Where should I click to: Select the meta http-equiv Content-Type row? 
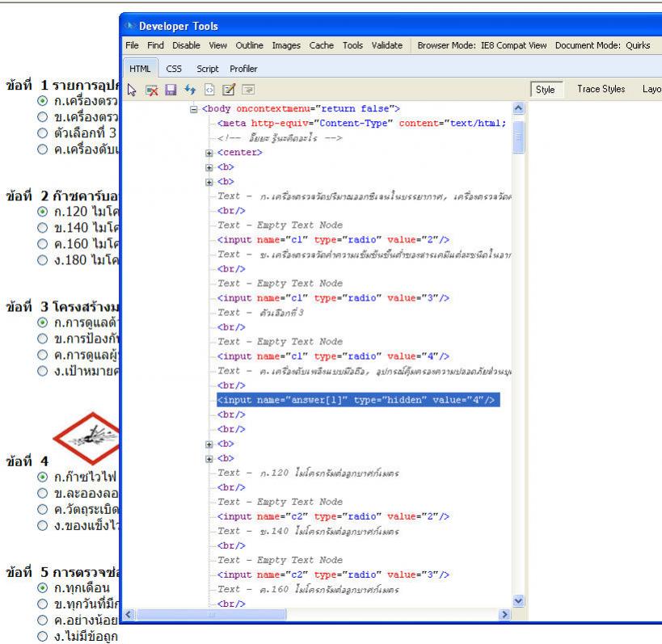pyautogui.click(x=361, y=124)
